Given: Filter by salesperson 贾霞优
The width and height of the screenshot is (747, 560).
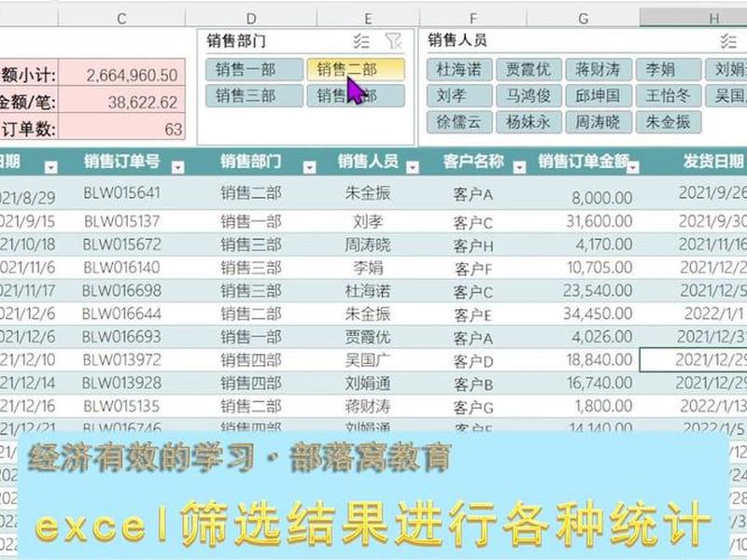Looking at the screenshot, I should point(529,69).
